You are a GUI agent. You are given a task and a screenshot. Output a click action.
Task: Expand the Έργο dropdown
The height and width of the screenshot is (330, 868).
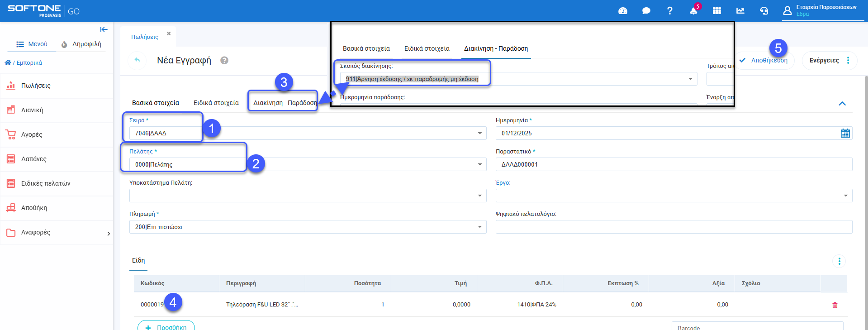[x=845, y=196]
